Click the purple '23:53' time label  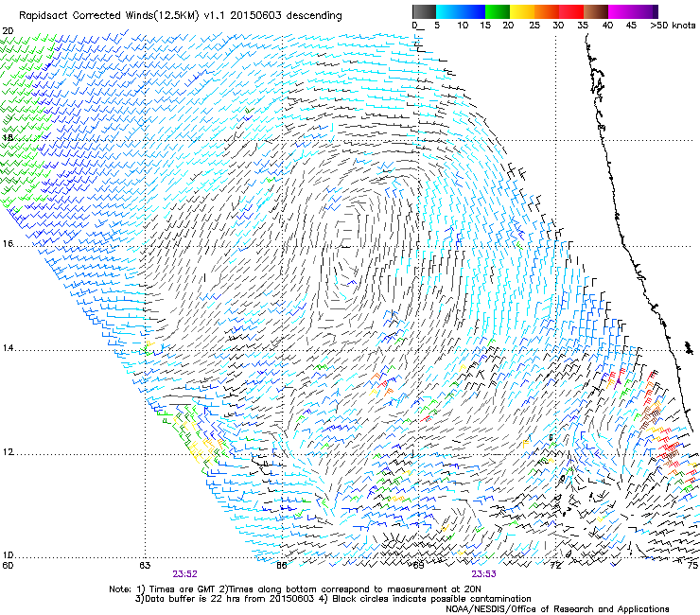(484, 574)
